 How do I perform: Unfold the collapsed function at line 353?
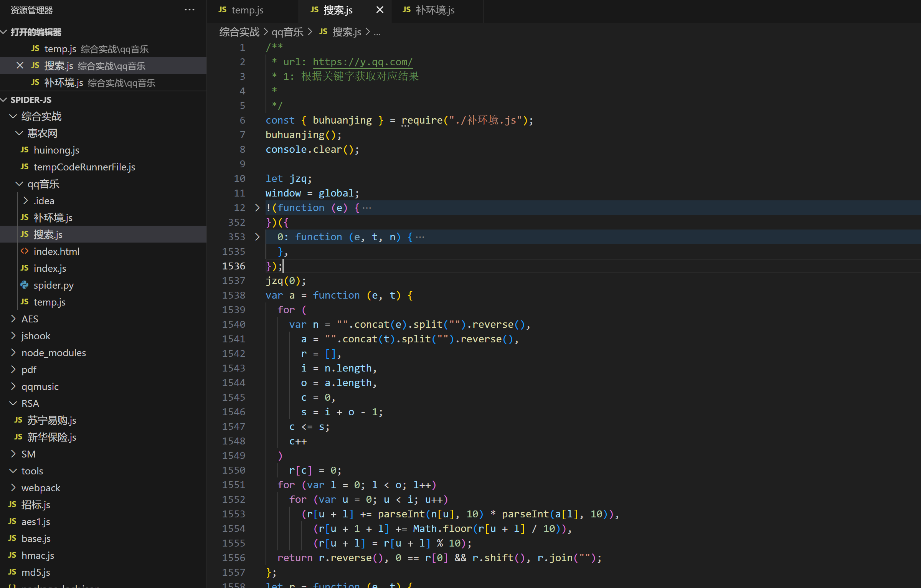pyautogui.click(x=257, y=237)
